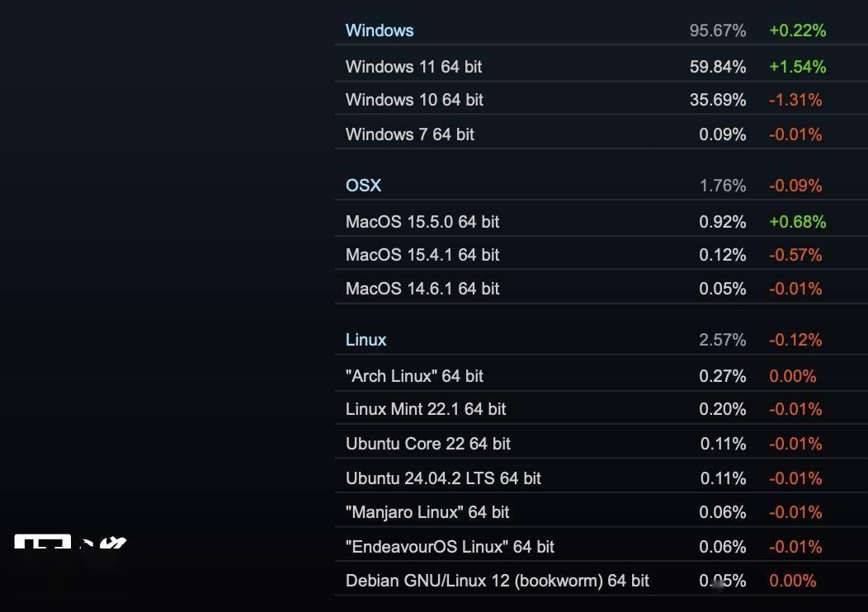Click the "MacOS 15.4.1 64 bit" label
Image resolution: width=868 pixels, height=612 pixels.
422,255
